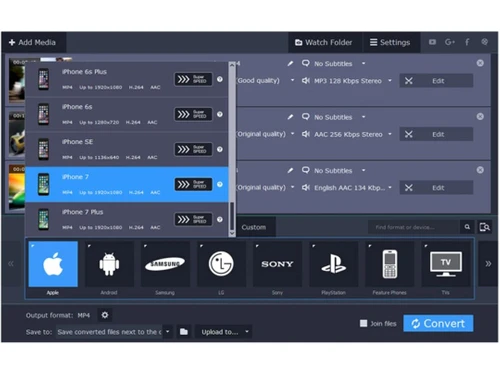Open the first file's No Subtitles dropdown
The width and height of the screenshot is (500, 375).
pyautogui.click(x=333, y=64)
